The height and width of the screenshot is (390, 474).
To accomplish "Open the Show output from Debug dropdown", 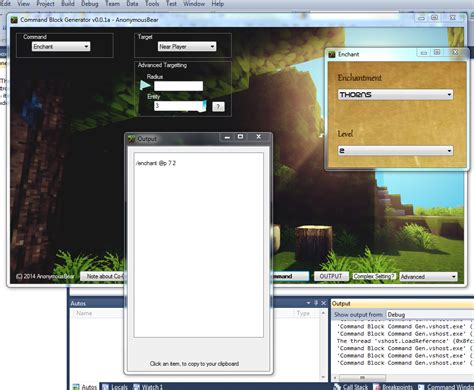I will pyautogui.click(x=430, y=314).
